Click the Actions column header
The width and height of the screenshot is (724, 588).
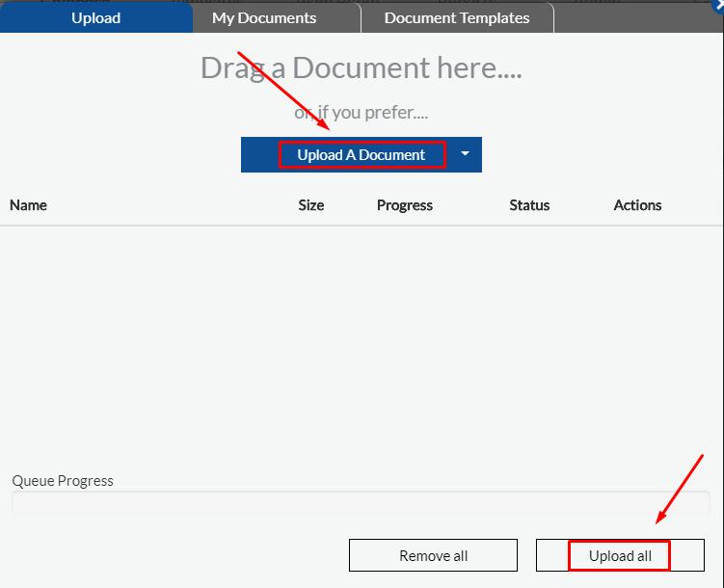click(x=637, y=205)
